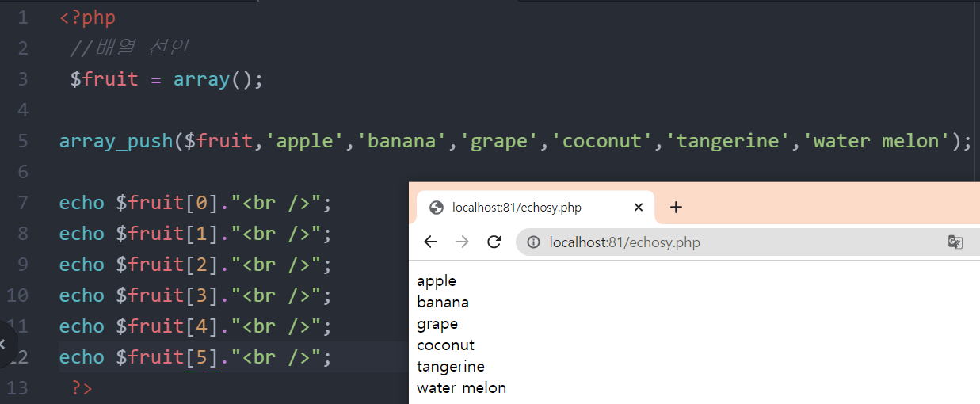Click the translate page icon
The height and width of the screenshot is (404, 980).
click(x=955, y=242)
